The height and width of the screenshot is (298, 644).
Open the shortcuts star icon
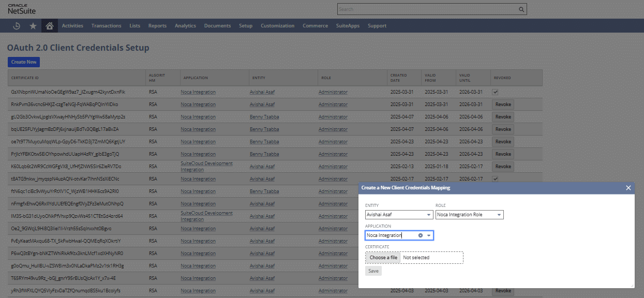pyautogui.click(x=33, y=26)
